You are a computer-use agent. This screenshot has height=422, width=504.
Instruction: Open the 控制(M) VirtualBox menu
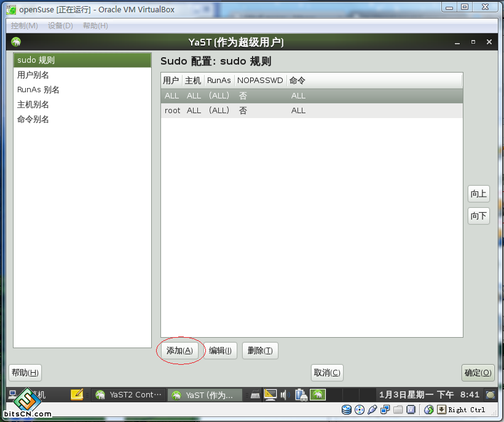[25, 26]
